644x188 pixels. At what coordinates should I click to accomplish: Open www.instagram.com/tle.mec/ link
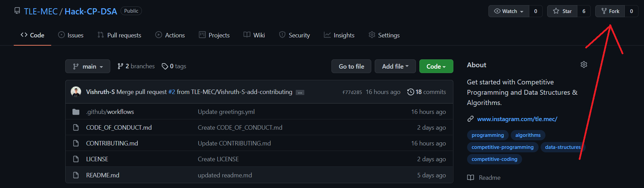pos(517,119)
